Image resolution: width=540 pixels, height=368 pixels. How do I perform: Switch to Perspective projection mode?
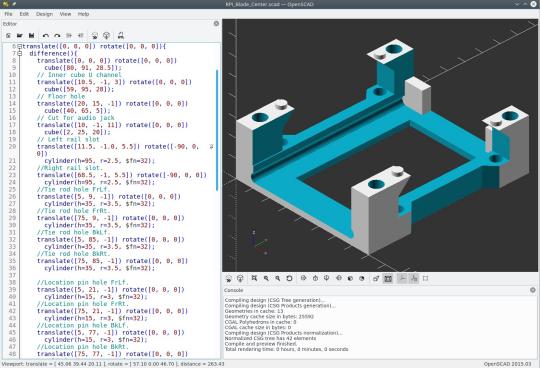click(376, 278)
